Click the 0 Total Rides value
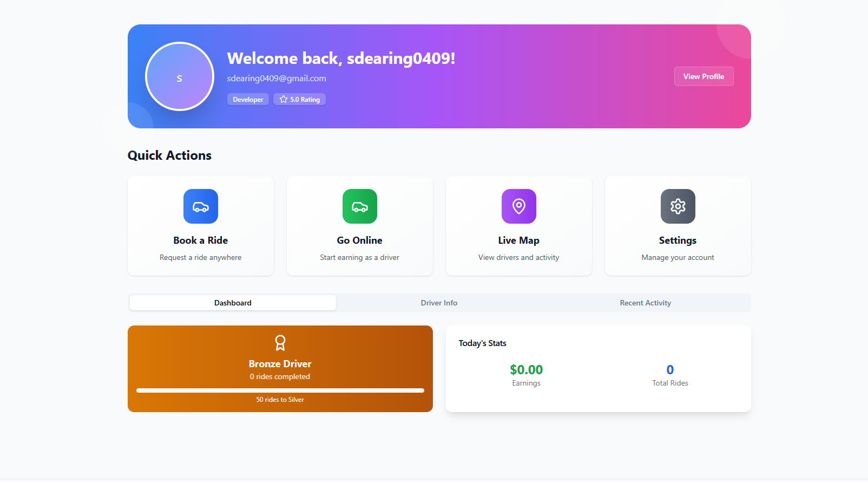Screen dimensions: 868x482 (670, 370)
